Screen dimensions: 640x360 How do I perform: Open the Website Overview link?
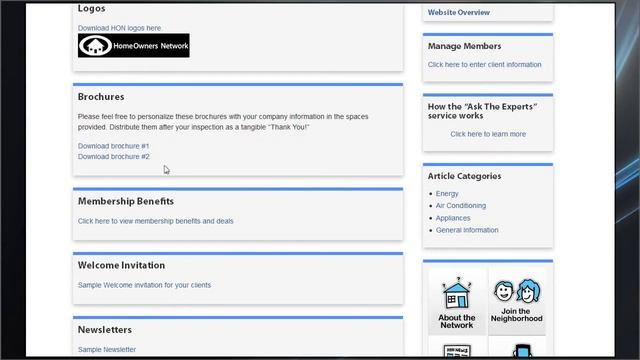[x=459, y=12]
